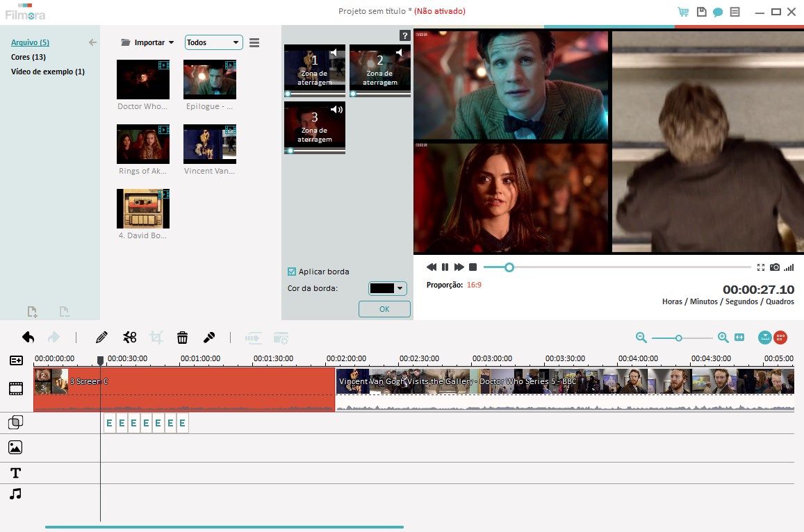Select the David Bo... cassette thumbnail
The width and height of the screenshot is (804, 532).
pos(143,208)
